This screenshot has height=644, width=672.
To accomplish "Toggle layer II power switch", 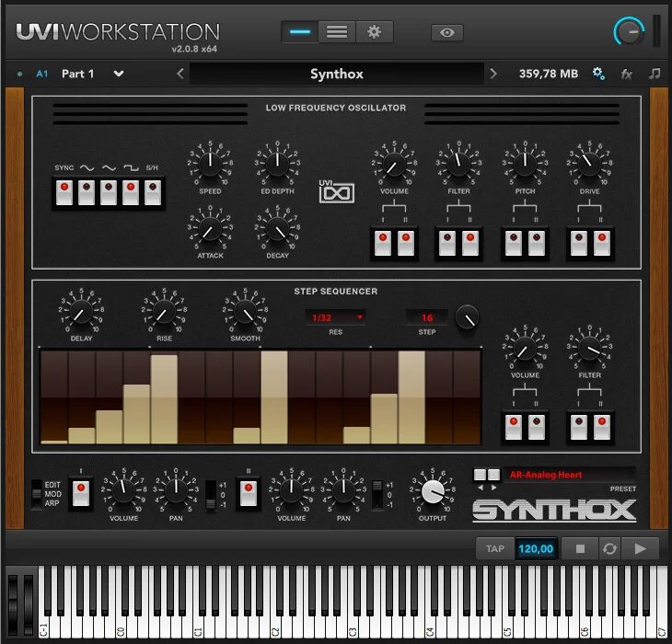I will (249, 493).
